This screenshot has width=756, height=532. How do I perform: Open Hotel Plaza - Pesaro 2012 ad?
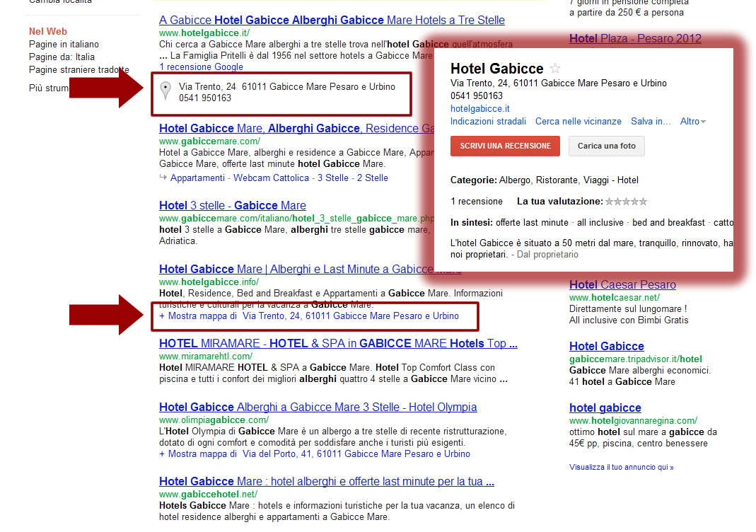pyautogui.click(x=635, y=39)
